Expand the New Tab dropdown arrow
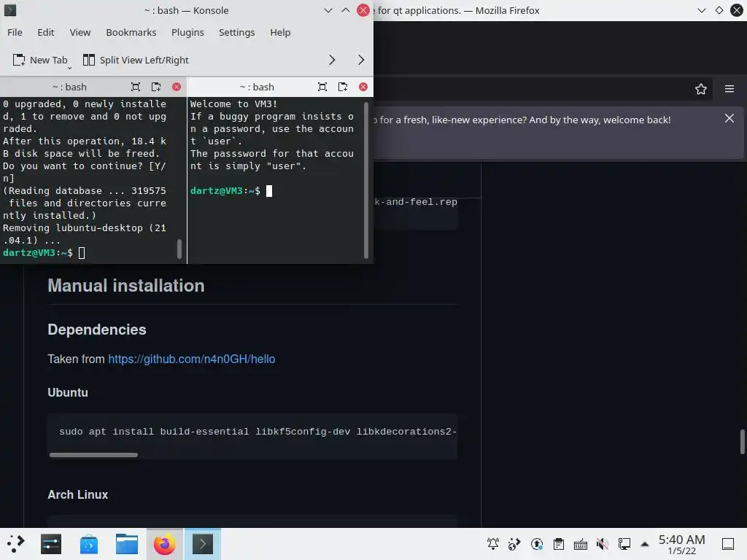Viewport: 747px width, 560px height. click(69, 67)
